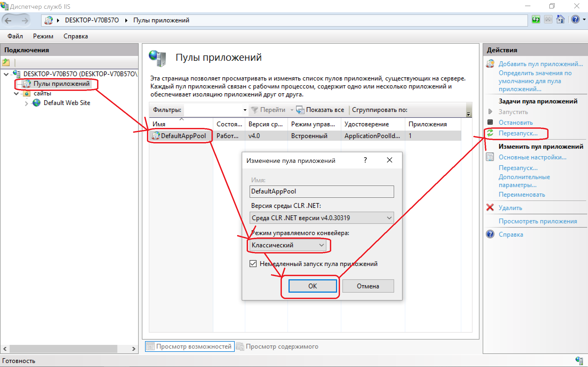Click the red Удалить cross icon

pos(490,207)
